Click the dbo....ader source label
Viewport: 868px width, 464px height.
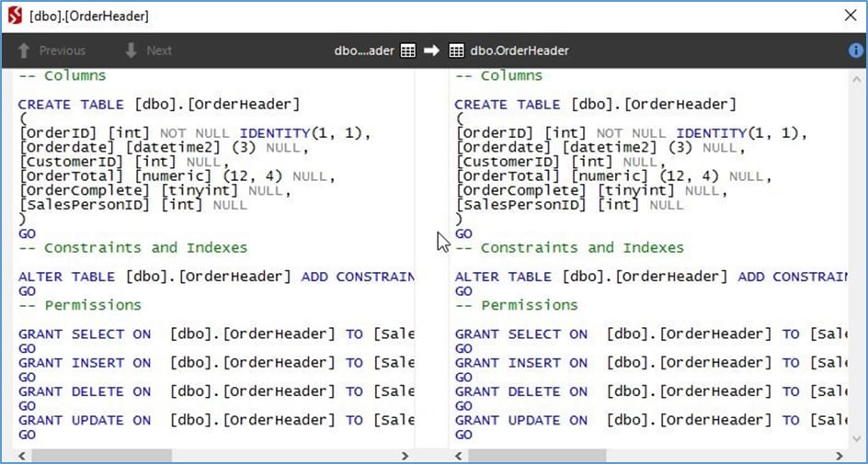pyautogui.click(x=364, y=51)
